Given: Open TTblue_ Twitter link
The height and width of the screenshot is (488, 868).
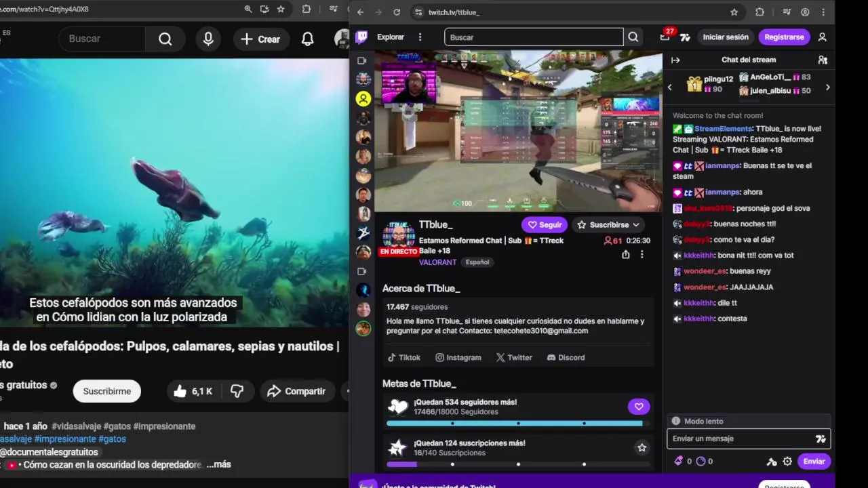Looking at the screenshot, I should pyautogui.click(x=514, y=357).
